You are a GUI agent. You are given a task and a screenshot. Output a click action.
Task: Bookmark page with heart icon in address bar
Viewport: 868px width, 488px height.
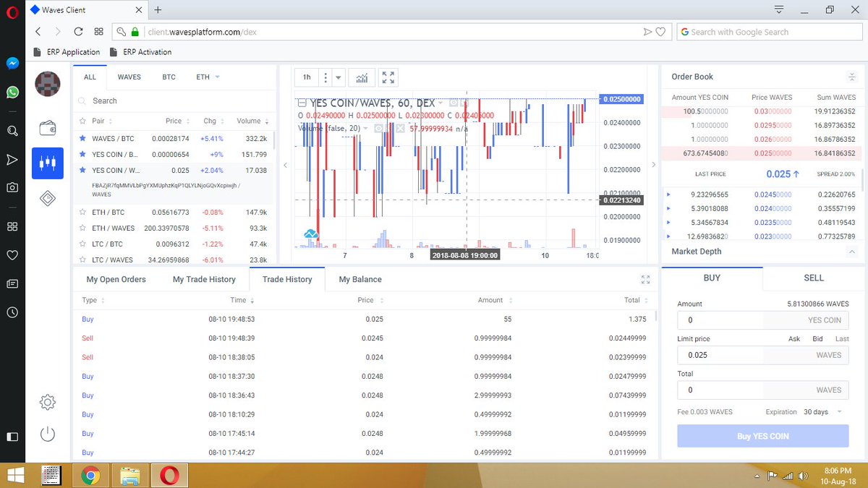point(660,32)
